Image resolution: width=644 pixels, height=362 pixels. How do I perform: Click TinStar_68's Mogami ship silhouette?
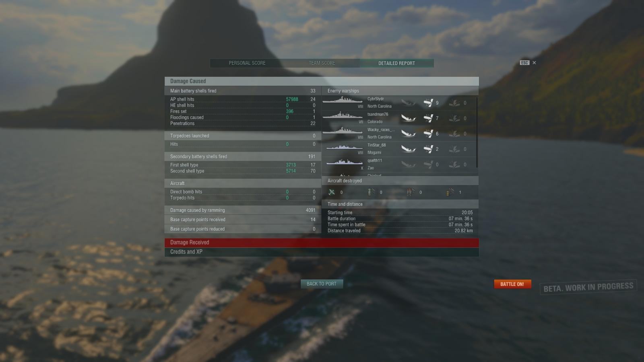(x=344, y=146)
